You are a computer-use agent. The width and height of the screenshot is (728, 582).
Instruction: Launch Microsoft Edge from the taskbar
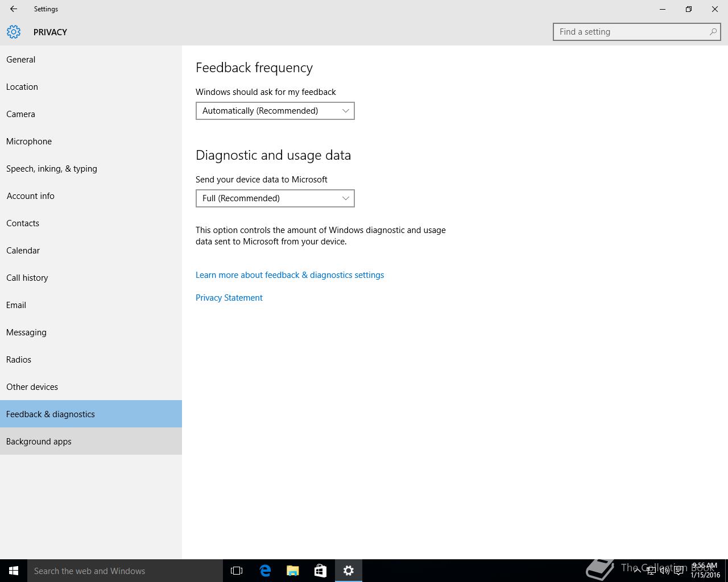[265, 571]
